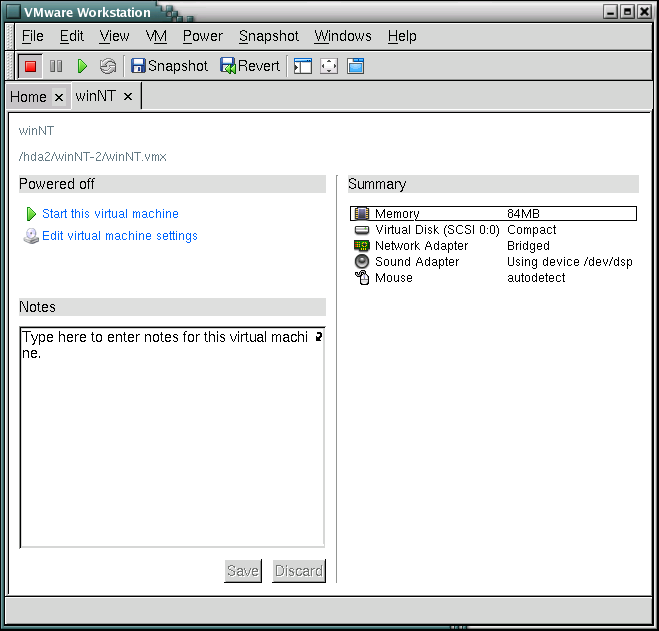
Task: Click the red Power Off stop button
Action: click(30, 66)
